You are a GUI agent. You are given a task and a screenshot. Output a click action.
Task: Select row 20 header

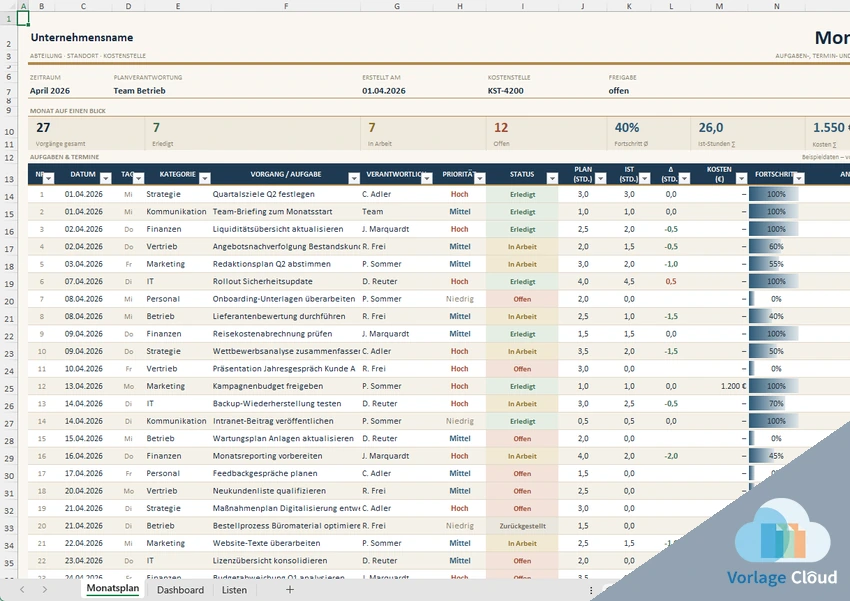pos(9,301)
